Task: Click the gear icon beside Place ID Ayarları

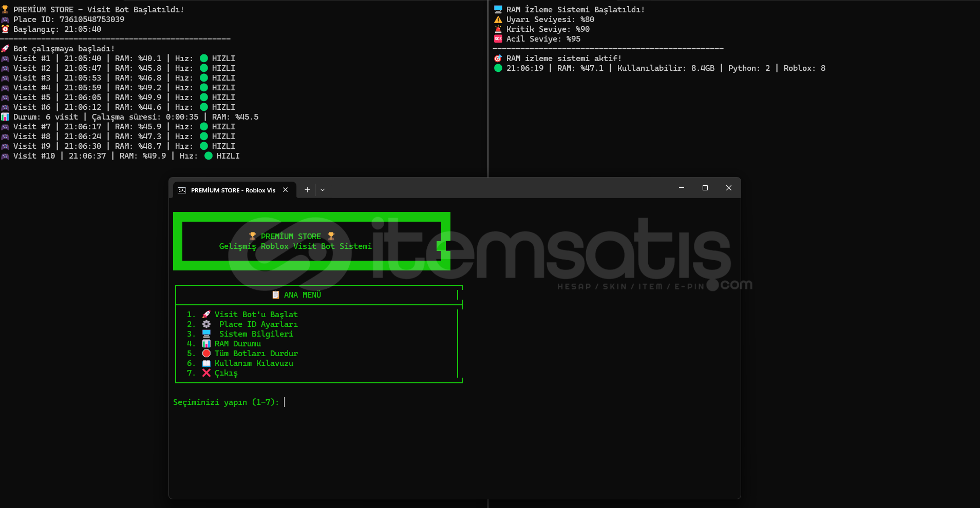Action: click(206, 324)
